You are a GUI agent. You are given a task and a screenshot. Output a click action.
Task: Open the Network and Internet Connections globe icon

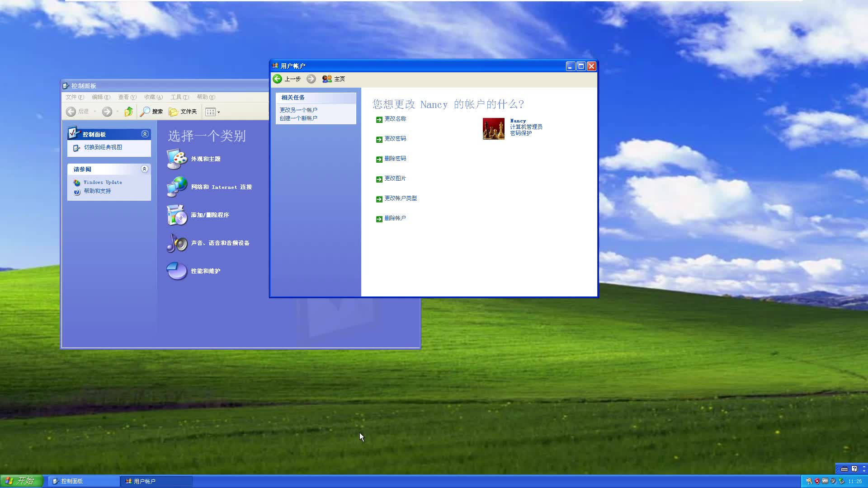coord(177,187)
